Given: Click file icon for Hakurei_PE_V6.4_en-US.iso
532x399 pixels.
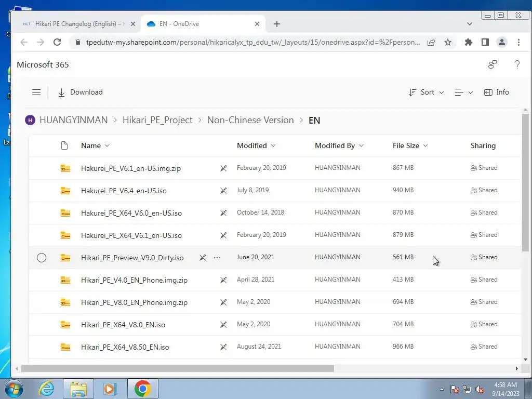Looking at the screenshot, I should tap(65, 191).
